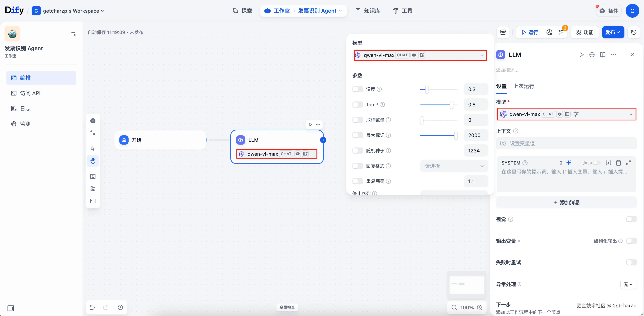
Task: Open the 回复格式 请选择 dropdown
Action: pos(454,166)
